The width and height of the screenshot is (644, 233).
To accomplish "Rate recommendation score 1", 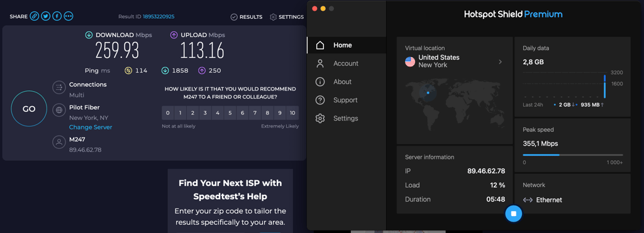I will pyautogui.click(x=180, y=113).
